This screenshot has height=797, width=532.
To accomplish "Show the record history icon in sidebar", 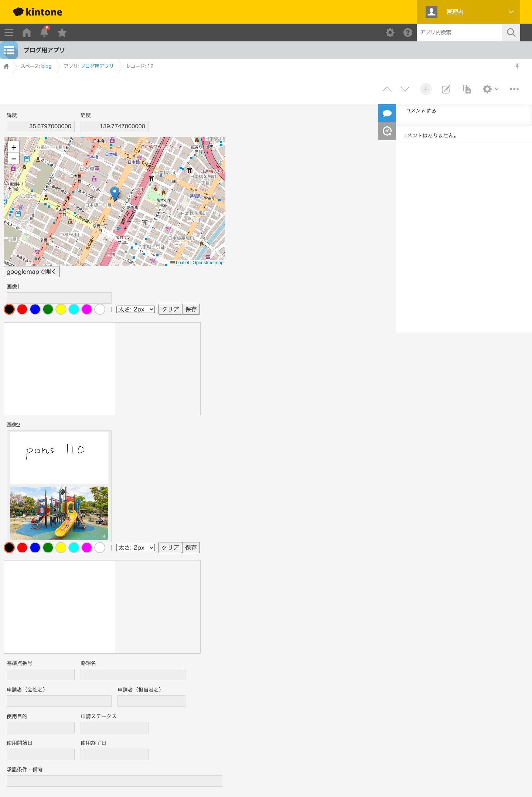I will click(x=387, y=131).
